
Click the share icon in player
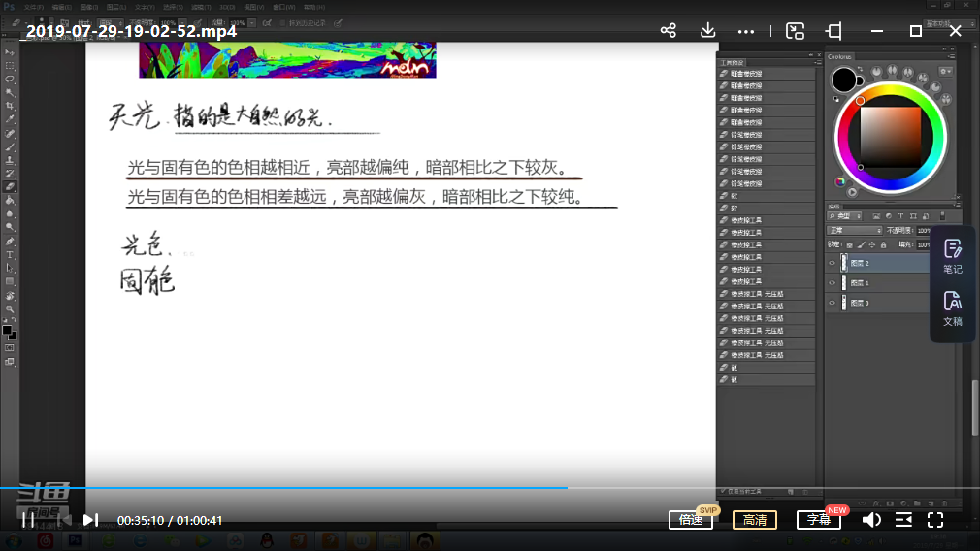tap(669, 31)
